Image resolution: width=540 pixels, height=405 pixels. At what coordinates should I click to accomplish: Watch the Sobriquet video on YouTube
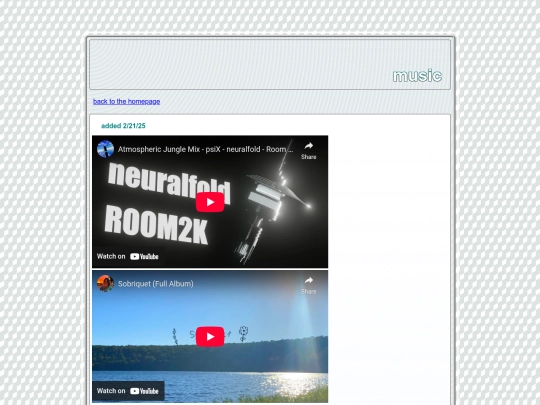[x=128, y=391]
